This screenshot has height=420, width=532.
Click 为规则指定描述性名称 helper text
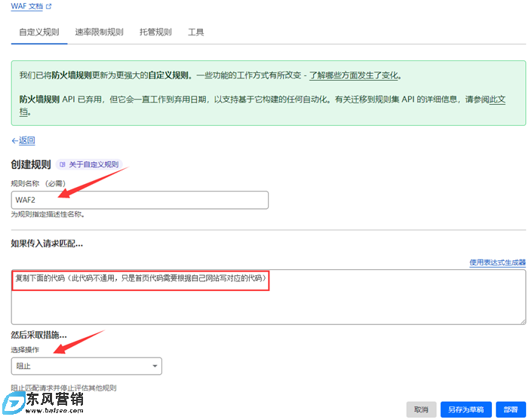48,214
